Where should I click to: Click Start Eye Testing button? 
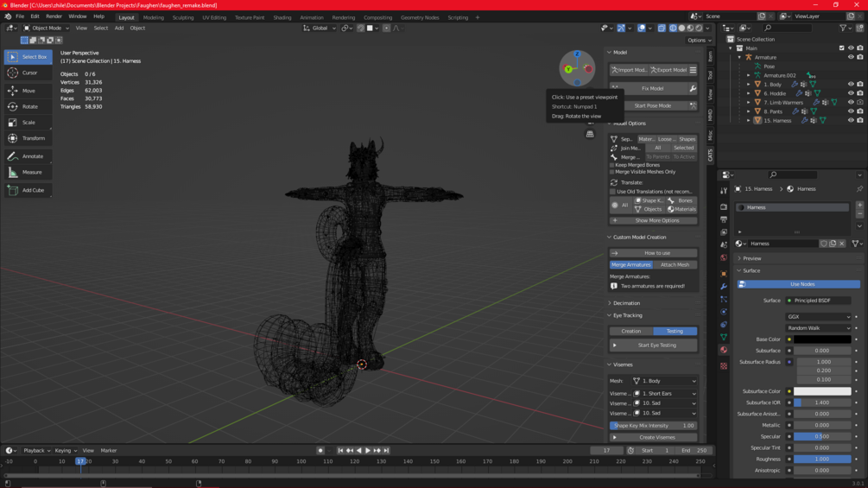click(x=653, y=345)
